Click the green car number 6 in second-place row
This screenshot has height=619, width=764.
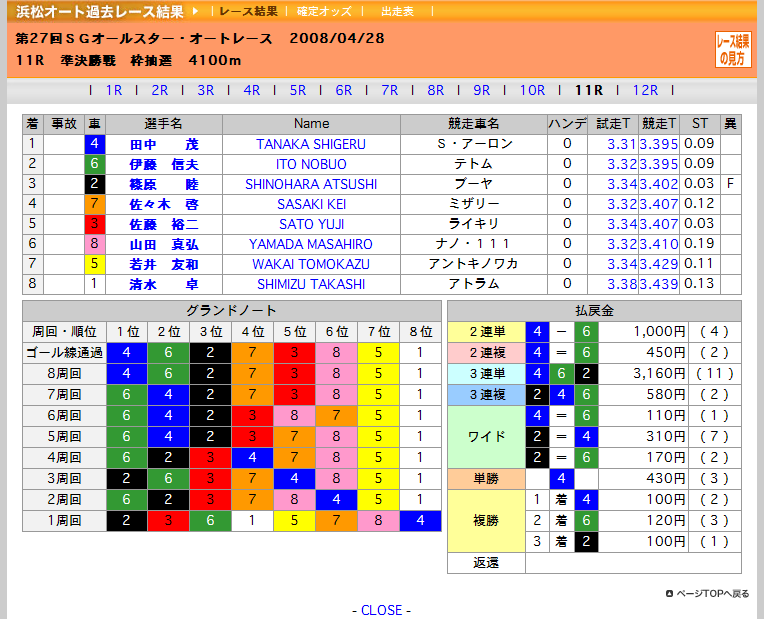pyautogui.click(x=95, y=164)
